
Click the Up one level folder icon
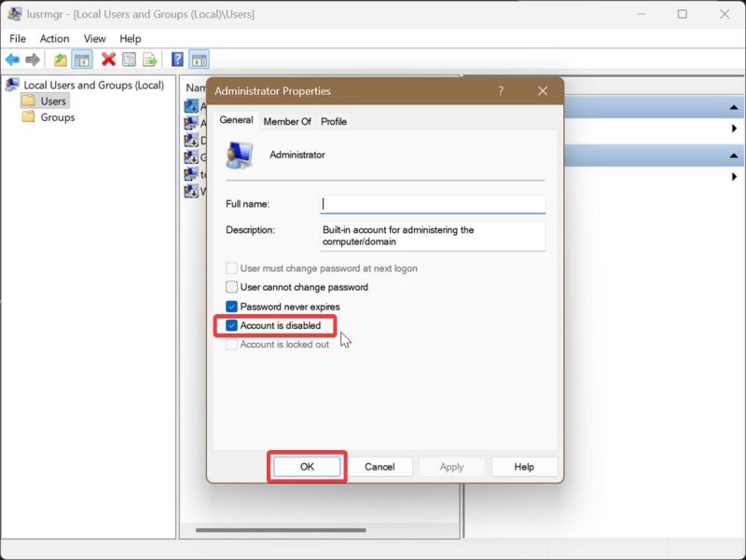pos(61,60)
